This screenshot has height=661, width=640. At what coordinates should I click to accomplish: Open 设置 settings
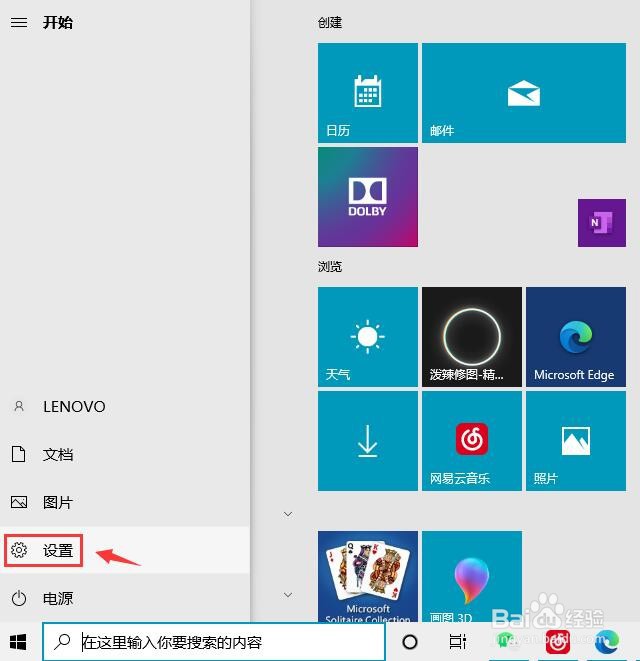click(125, 550)
